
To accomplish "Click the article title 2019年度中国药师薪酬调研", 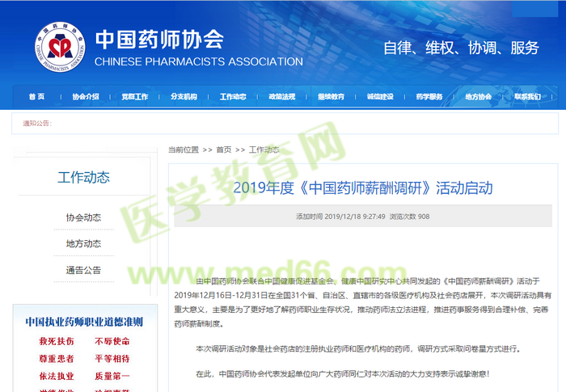I will tap(362, 188).
